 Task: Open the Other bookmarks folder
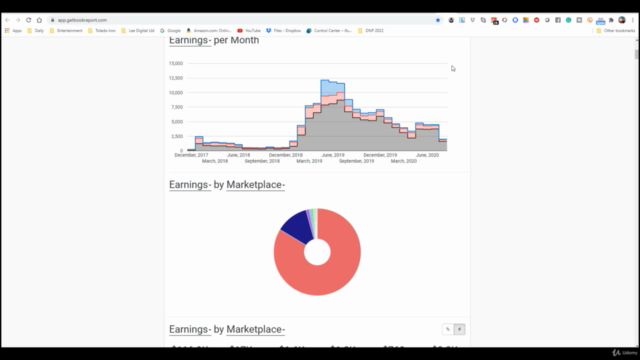[x=616, y=31]
